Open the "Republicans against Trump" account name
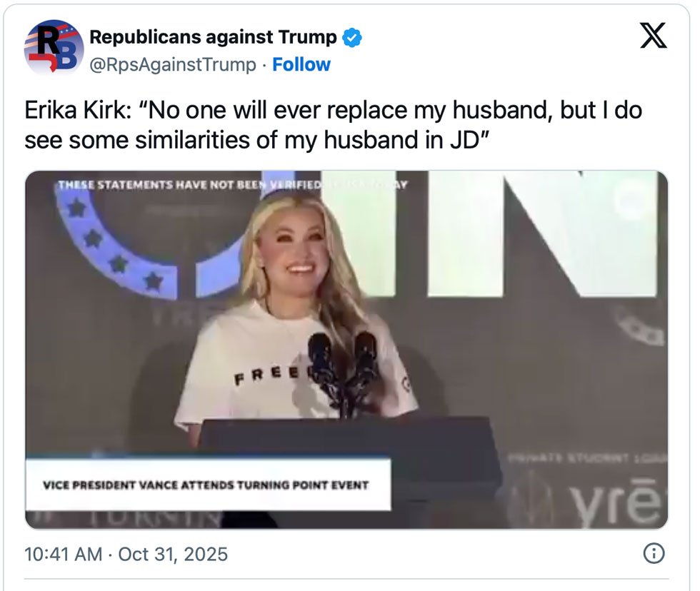The width and height of the screenshot is (700, 591). pyautogui.click(x=213, y=37)
